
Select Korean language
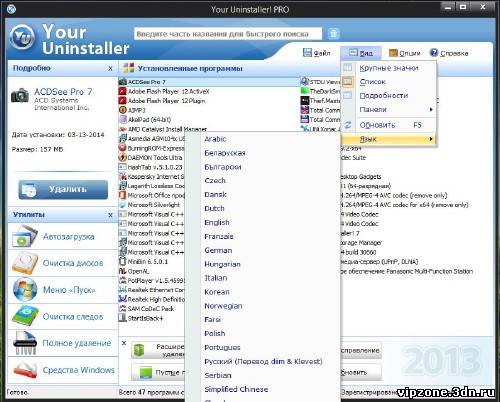(x=217, y=292)
